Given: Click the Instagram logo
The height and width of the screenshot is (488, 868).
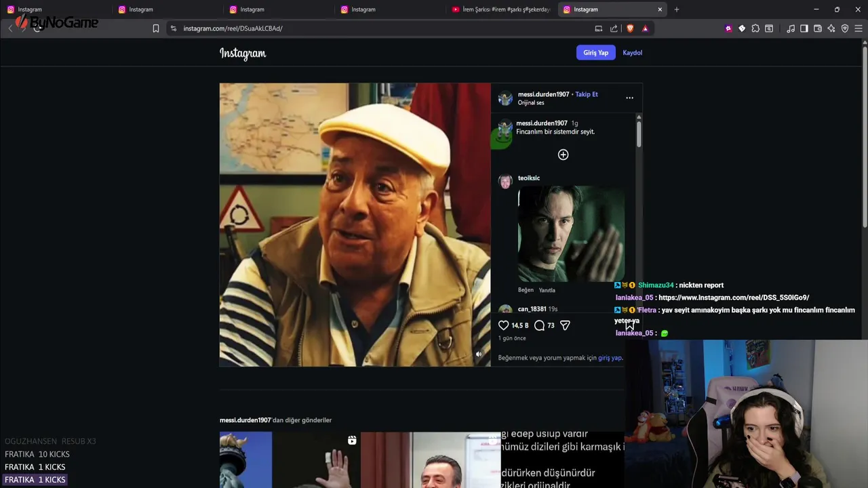Looking at the screenshot, I should coord(243,53).
